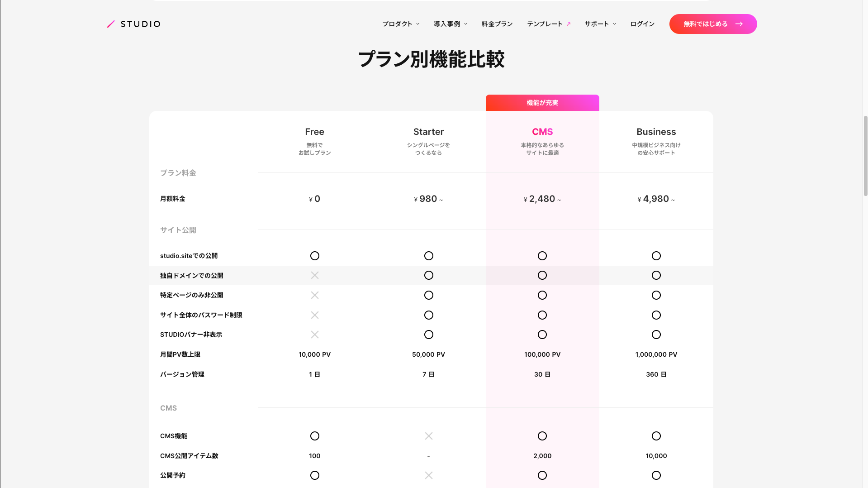Select the Business plan header
Screen dimensions: 868x488
point(656,132)
